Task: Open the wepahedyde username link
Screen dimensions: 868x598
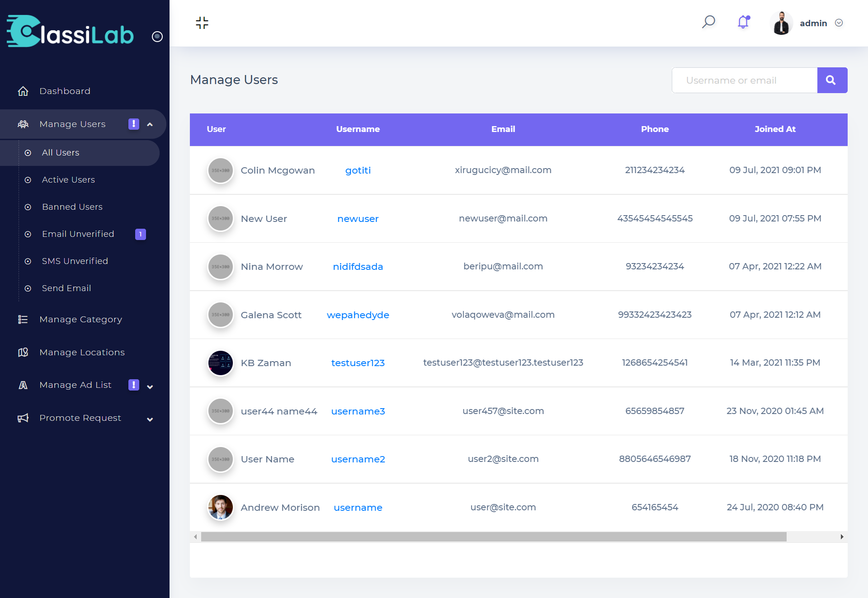Action: tap(358, 315)
